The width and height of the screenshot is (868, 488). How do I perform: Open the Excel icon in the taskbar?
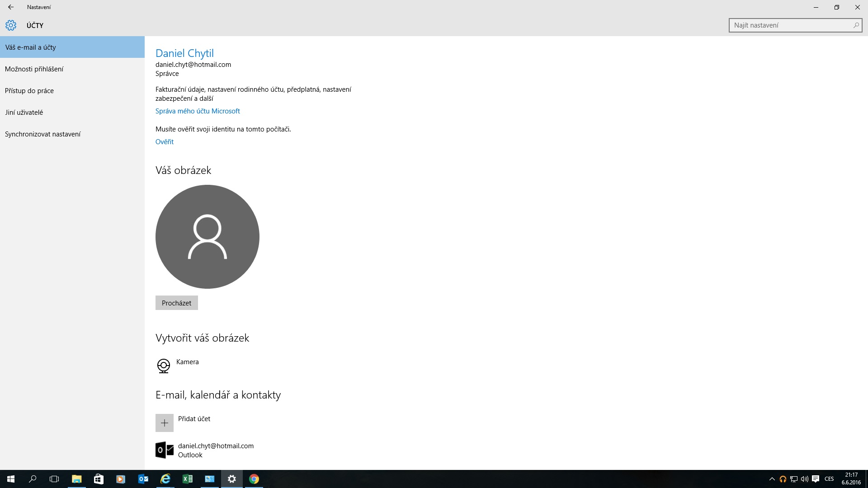(187, 479)
